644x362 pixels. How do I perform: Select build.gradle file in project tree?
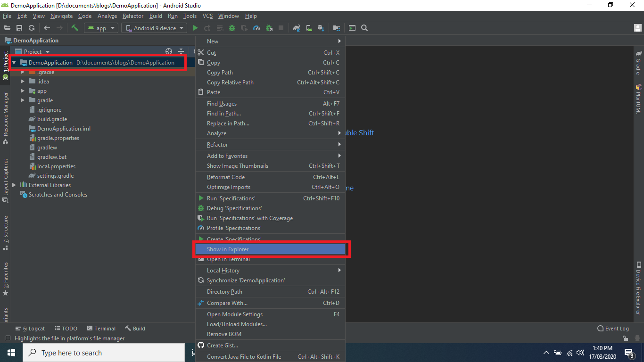click(x=52, y=119)
